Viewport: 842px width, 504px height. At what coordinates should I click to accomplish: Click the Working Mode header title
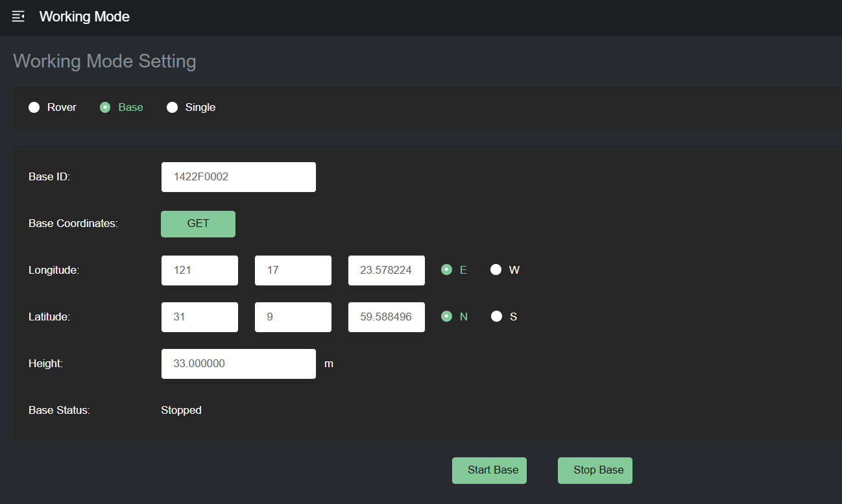pyautogui.click(x=84, y=17)
